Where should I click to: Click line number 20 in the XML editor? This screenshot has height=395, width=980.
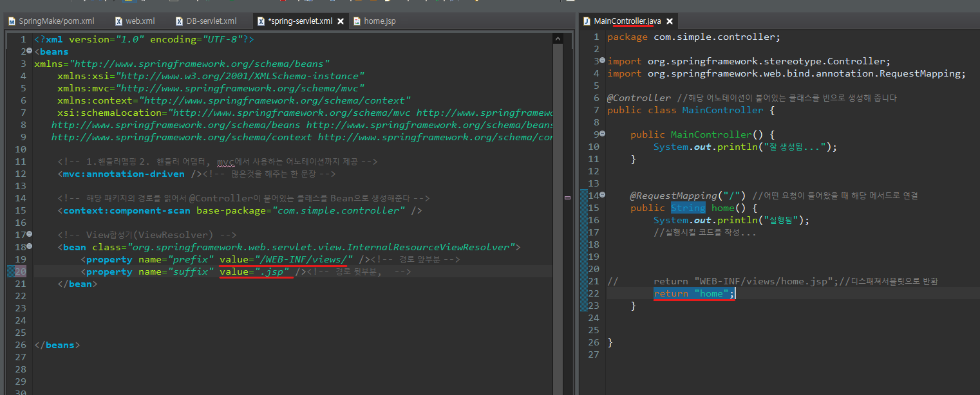pos(21,271)
